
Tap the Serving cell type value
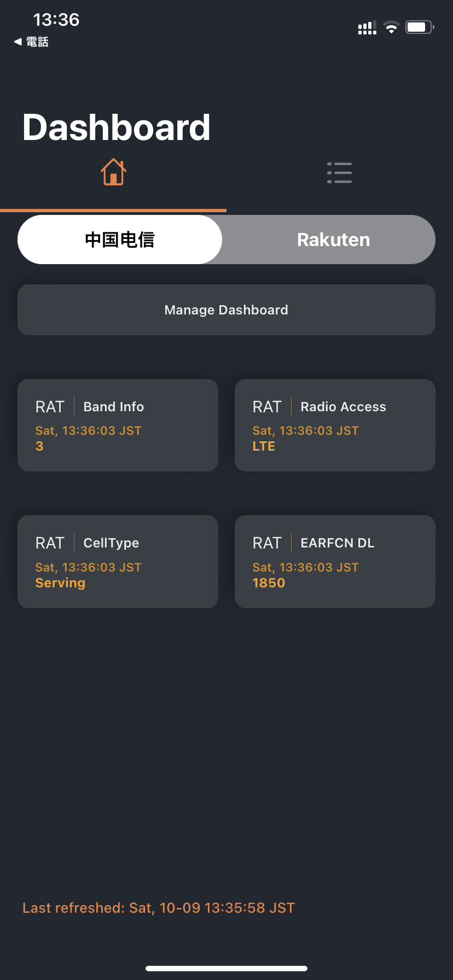[60, 583]
